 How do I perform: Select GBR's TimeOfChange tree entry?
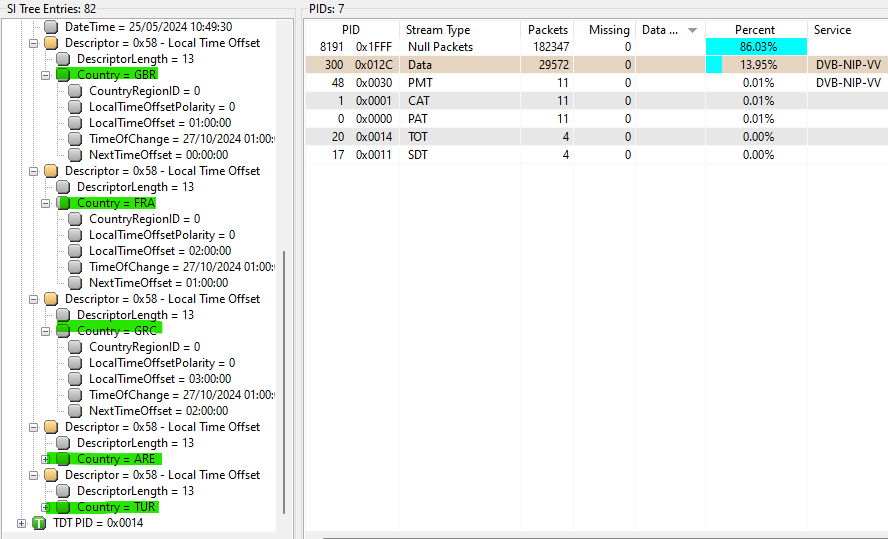182,139
